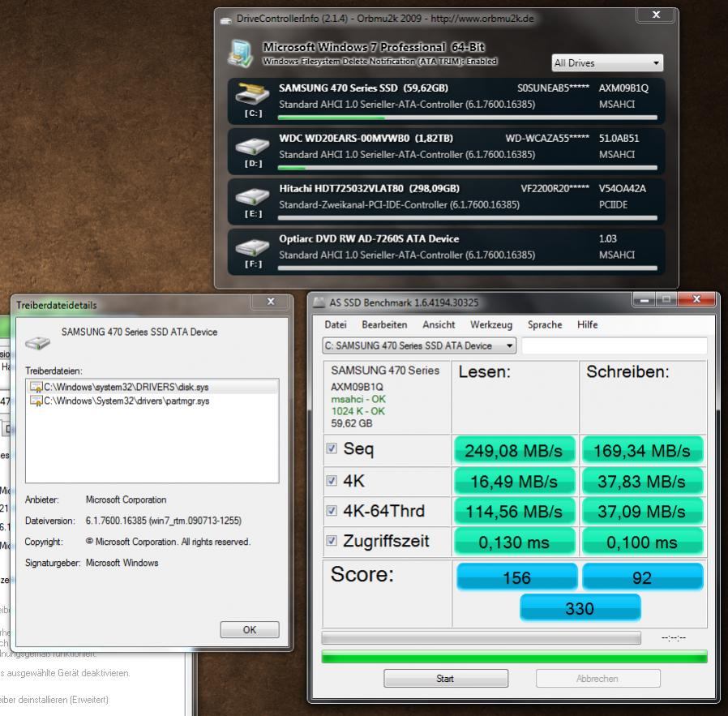Image resolution: width=728 pixels, height=716 pixels.
Task: Click the total score 330
Action: point(580,608)
